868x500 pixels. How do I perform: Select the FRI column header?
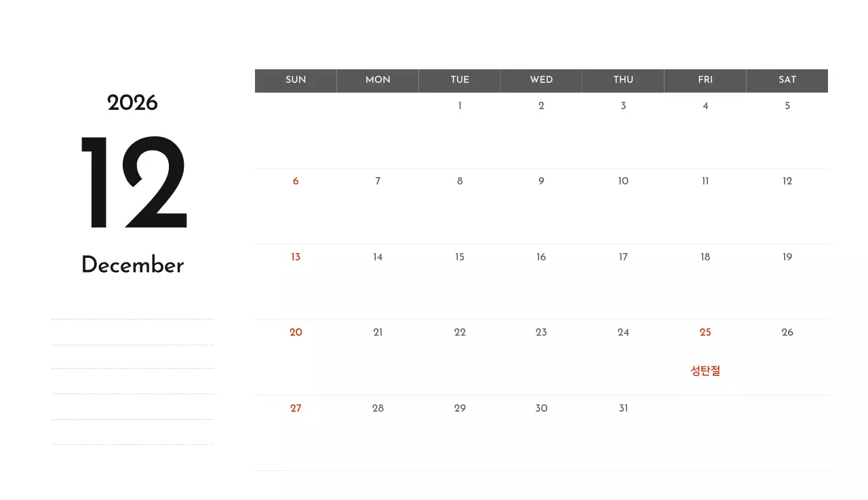pos(705,80)
